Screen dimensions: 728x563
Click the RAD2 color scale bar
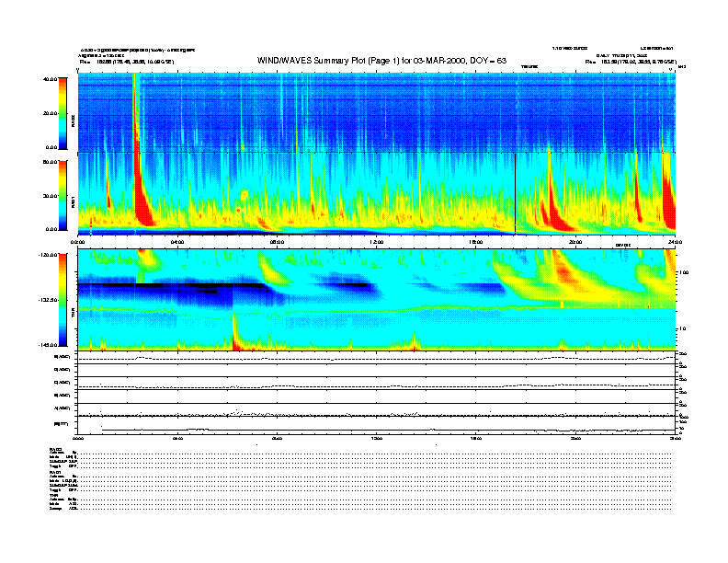point(63,113)
